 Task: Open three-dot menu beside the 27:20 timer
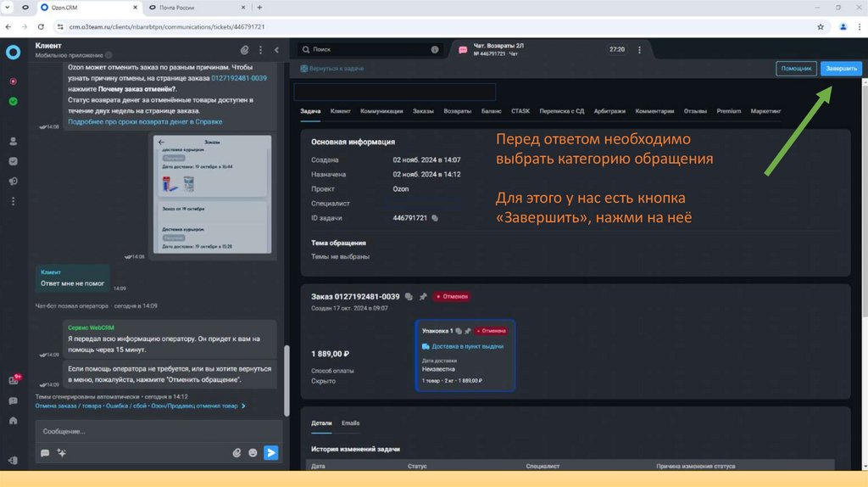tap(641, 50)
